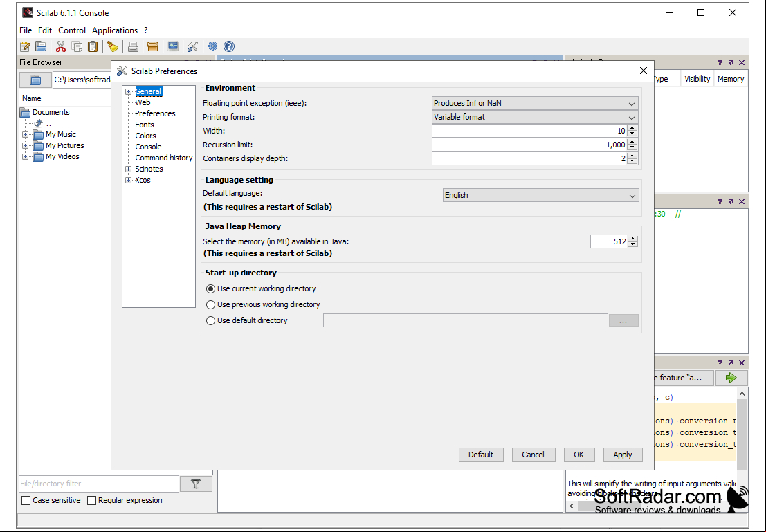Close the Variable Browser panel
The height and width of the screenshot is (532, 766).
[742, 62]
